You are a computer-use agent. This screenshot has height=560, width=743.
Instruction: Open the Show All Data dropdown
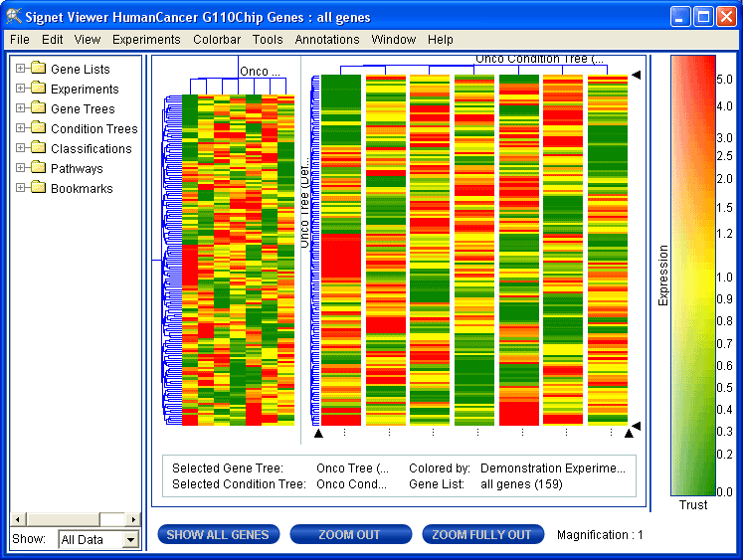pos(130,539)
